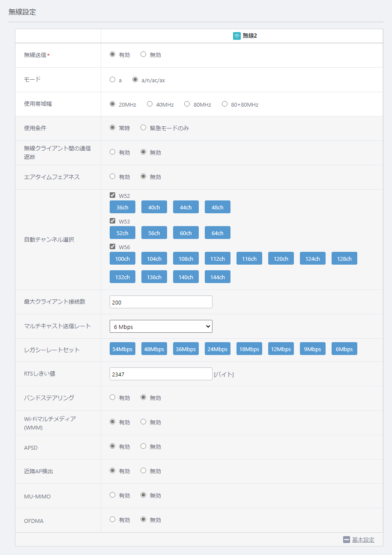Disable Wi-Fiマルチメディア (WMM)
This screenshot has width=392, height=555.
(x=144, y=422)
